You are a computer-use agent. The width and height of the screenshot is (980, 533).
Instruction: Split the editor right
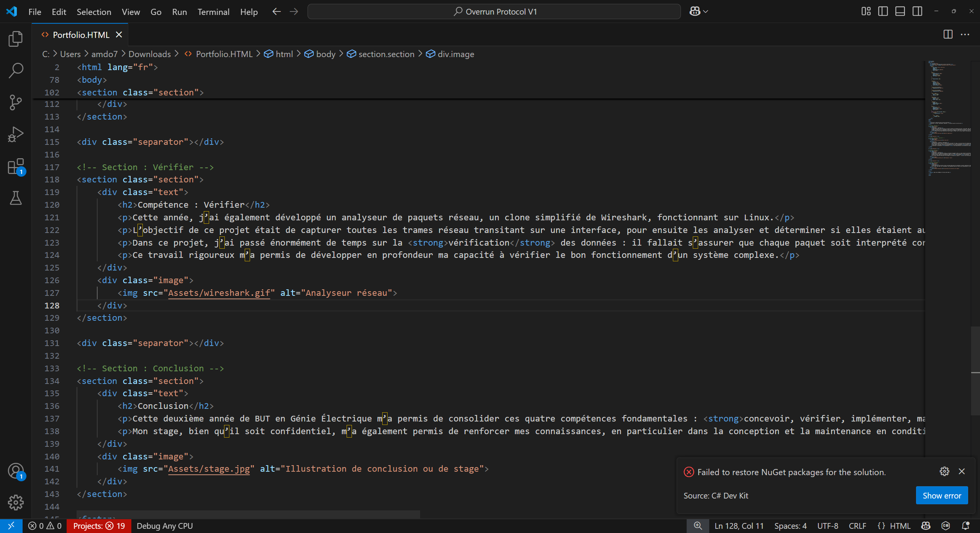(948, 34)
